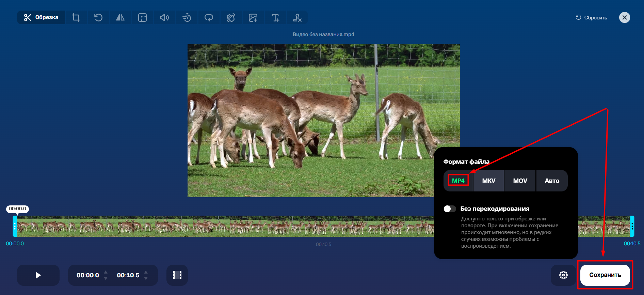The image size is (644, 295).
Task: Open the flip/mirror tool
Action: pos(120,17)
